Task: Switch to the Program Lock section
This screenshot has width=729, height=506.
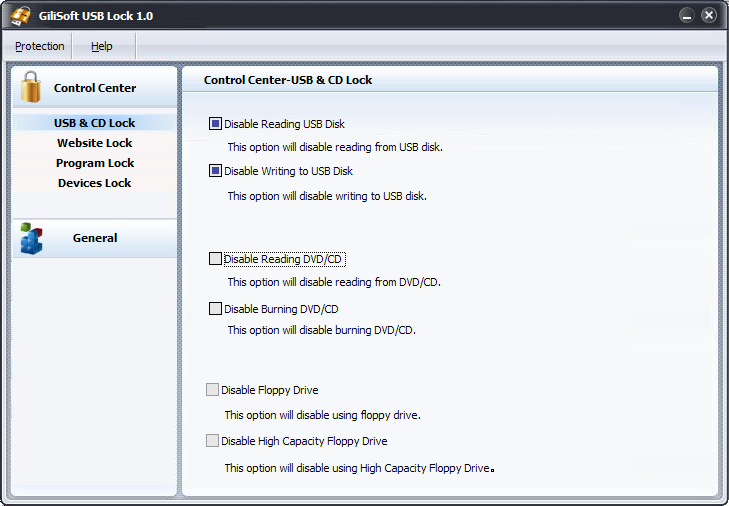Action: tap(94, 163)
